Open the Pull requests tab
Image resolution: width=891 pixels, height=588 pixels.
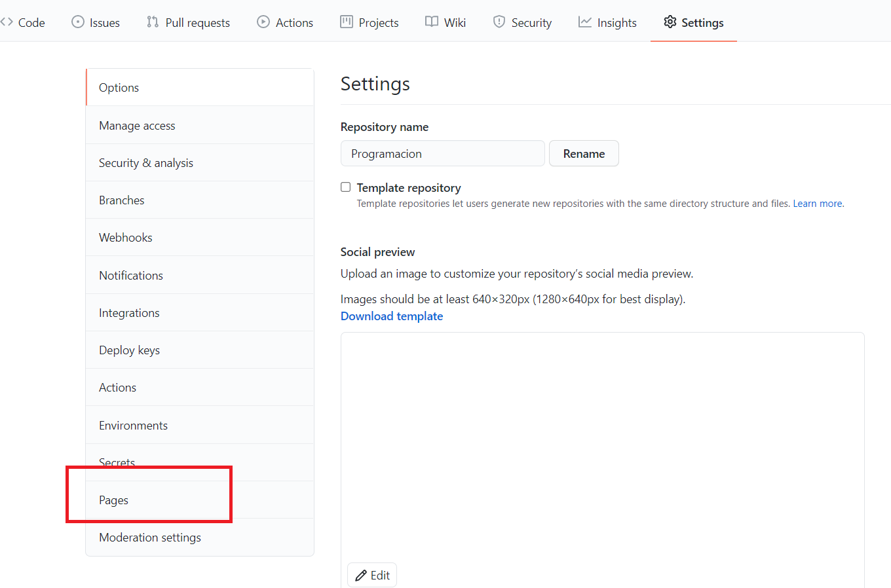[x=189, y=22]
